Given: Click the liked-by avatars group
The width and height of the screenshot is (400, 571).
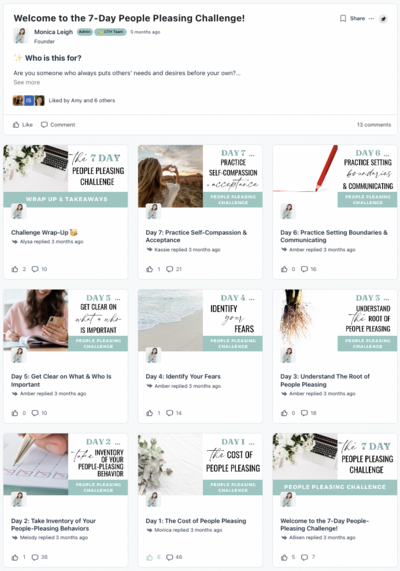Looking at the screenshot, I should point(28,101).
